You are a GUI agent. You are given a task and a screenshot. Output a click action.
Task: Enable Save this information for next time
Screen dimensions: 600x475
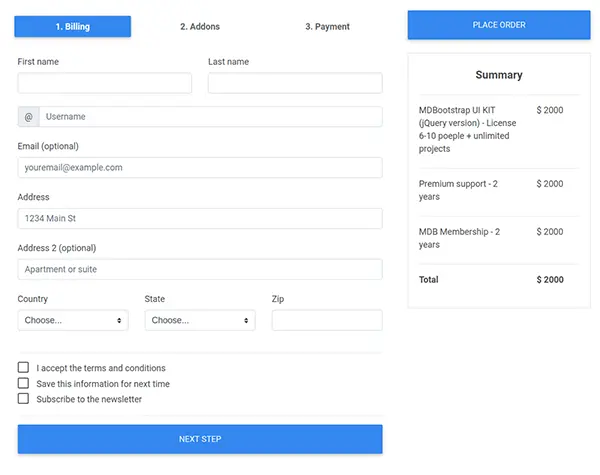pos(24,383)
